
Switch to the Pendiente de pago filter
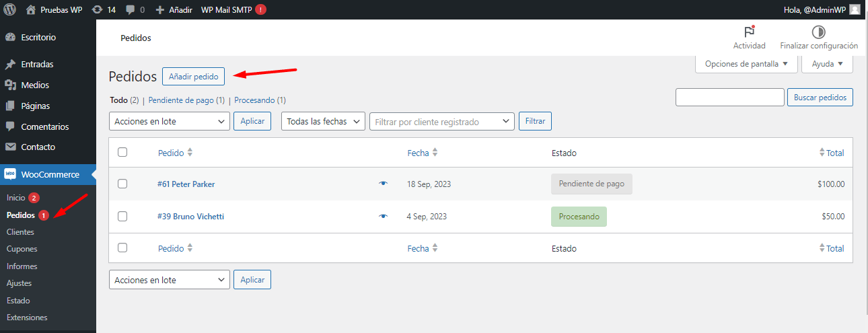(186, 100)
